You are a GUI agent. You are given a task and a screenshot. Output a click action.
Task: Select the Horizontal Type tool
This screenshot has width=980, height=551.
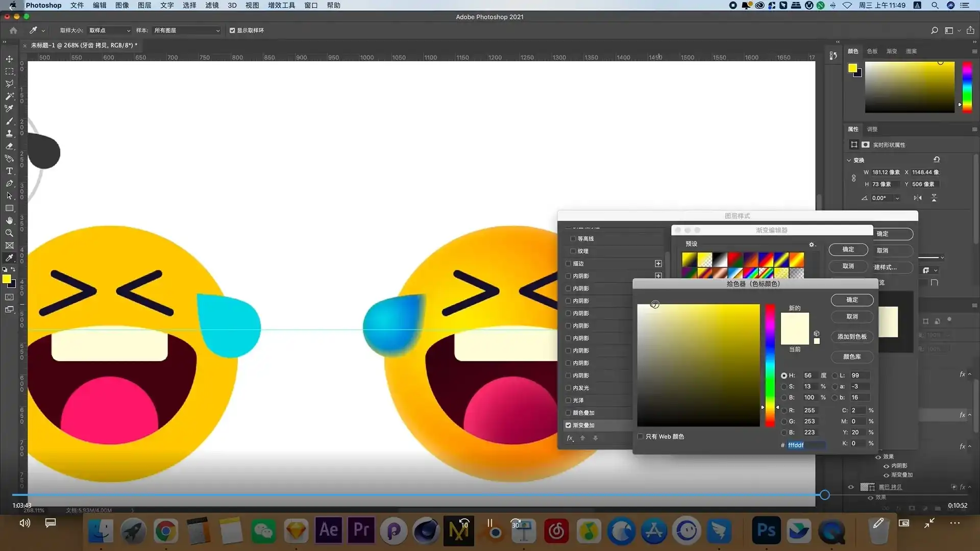click(x=9, y=171)
